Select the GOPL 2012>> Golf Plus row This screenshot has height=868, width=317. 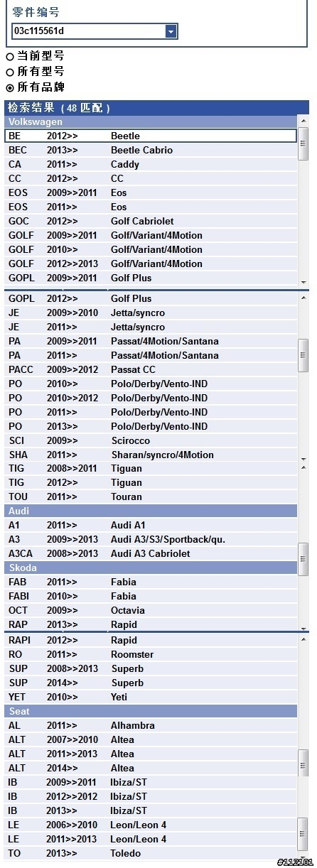[x=151, y=298]
